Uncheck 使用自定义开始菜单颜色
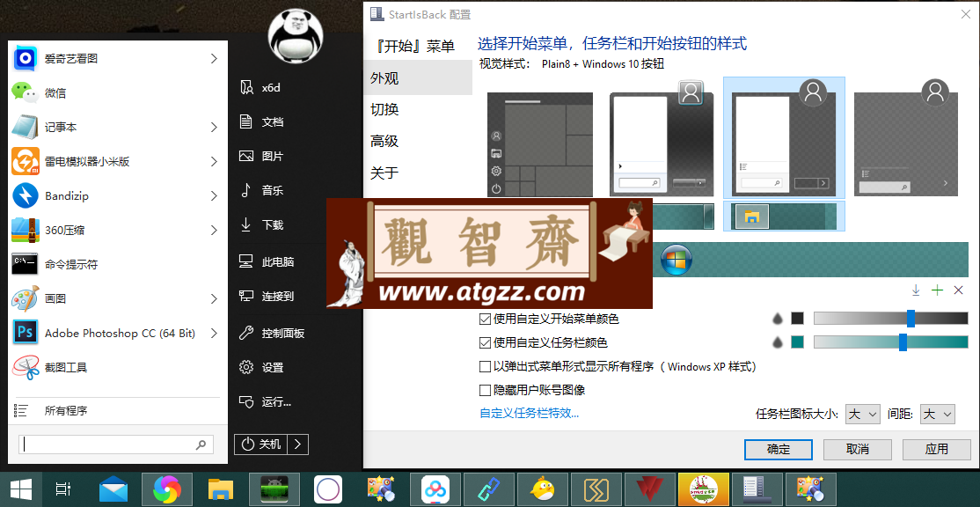 [485, 319]
